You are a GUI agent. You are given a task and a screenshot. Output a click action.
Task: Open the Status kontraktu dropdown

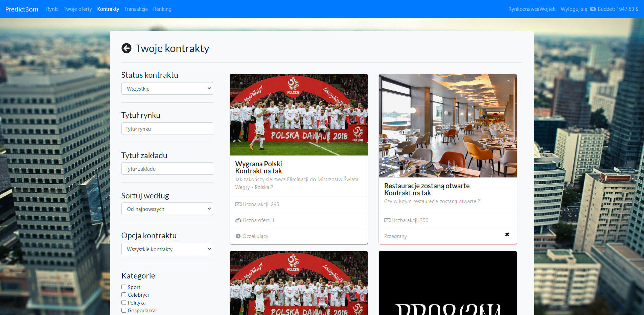coord(167,89)
